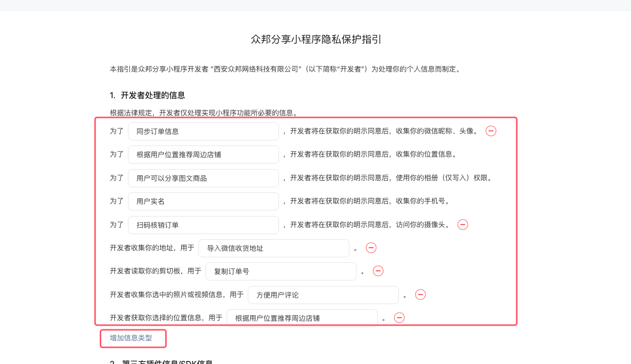The width and height of the screenshot is (631, 364).
Task: Remove the last 根据用户位置推荐周边店铺 row with its minus icon
Action: point(399,318)
